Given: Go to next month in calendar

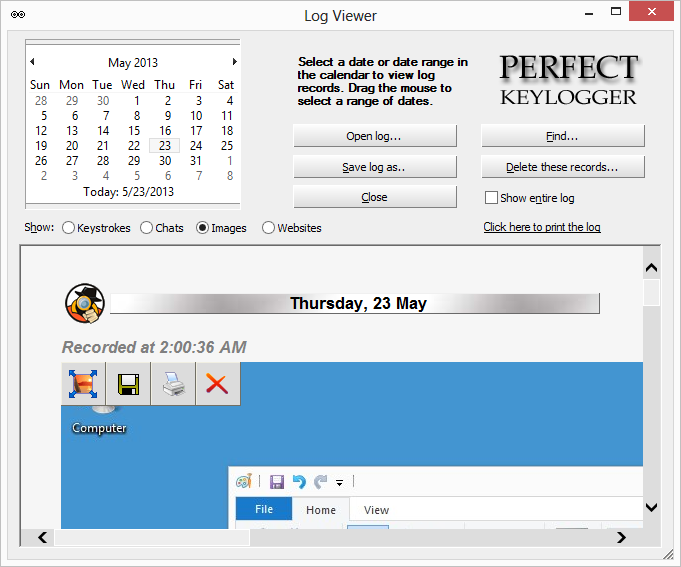Looking at the screenshot, I should pos(234,62).
